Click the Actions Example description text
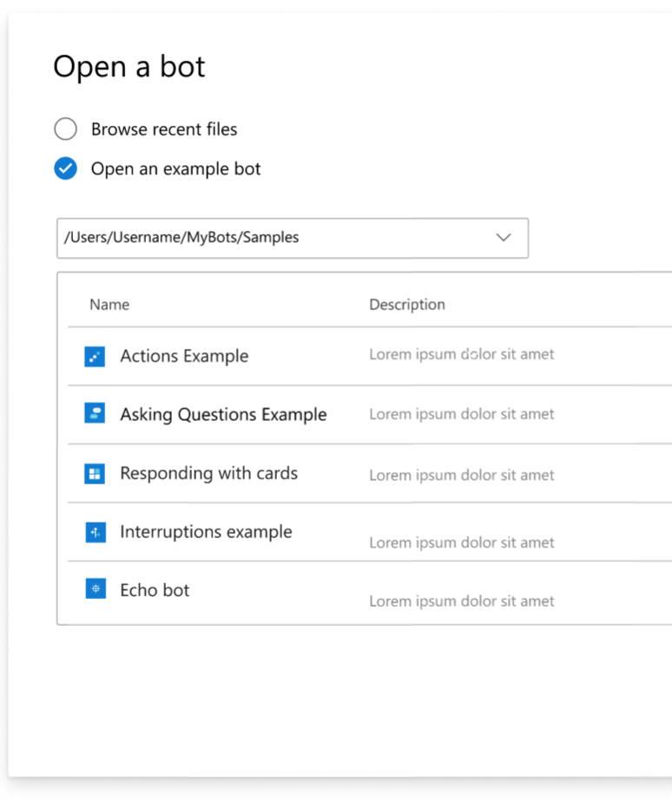This screenshot has width=672, height=802. click(x=462, y=354)
